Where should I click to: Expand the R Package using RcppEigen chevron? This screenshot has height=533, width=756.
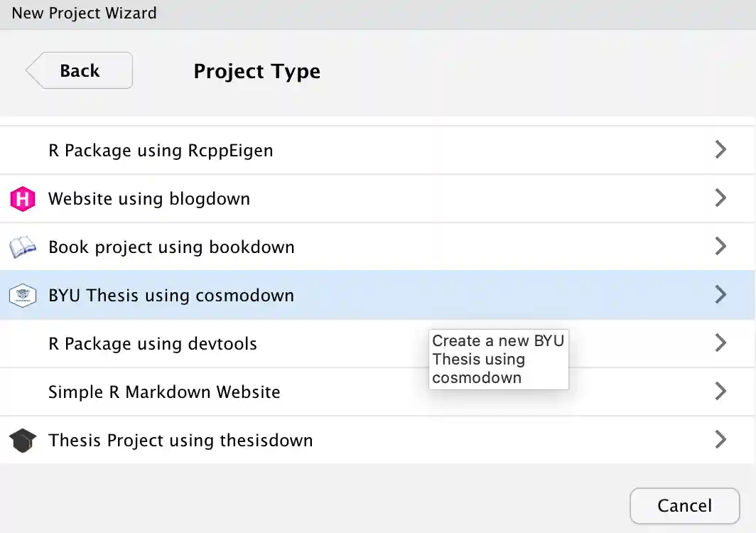pyautogui.click(x=720, y=149)
